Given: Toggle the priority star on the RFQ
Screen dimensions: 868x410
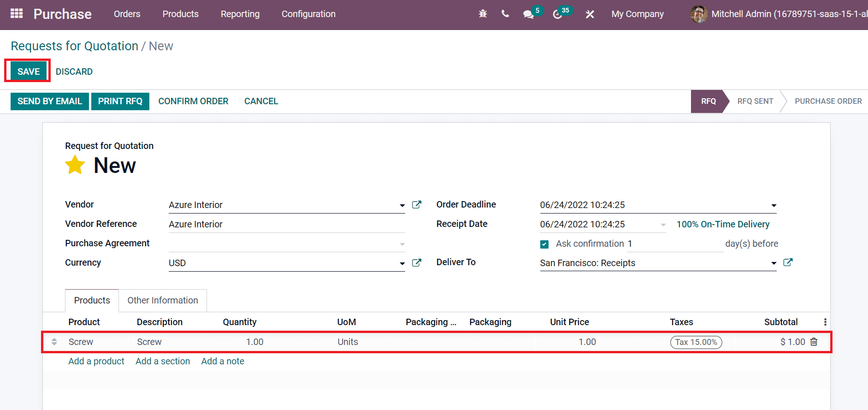Looking at the screenshot, I should click(x=75, y=165).
